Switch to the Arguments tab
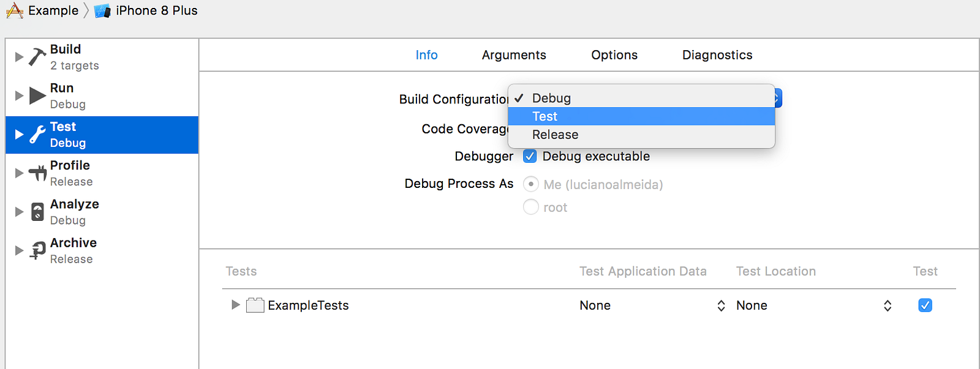This screenshot has height=369, width=980. click(x=514, y=55)
